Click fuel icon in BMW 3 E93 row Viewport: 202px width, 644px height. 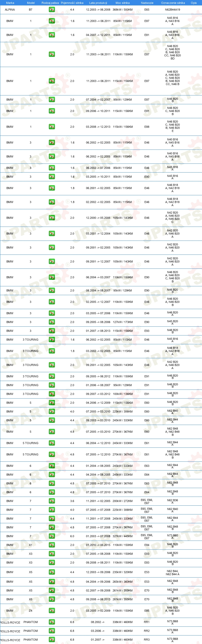point(52,331)
